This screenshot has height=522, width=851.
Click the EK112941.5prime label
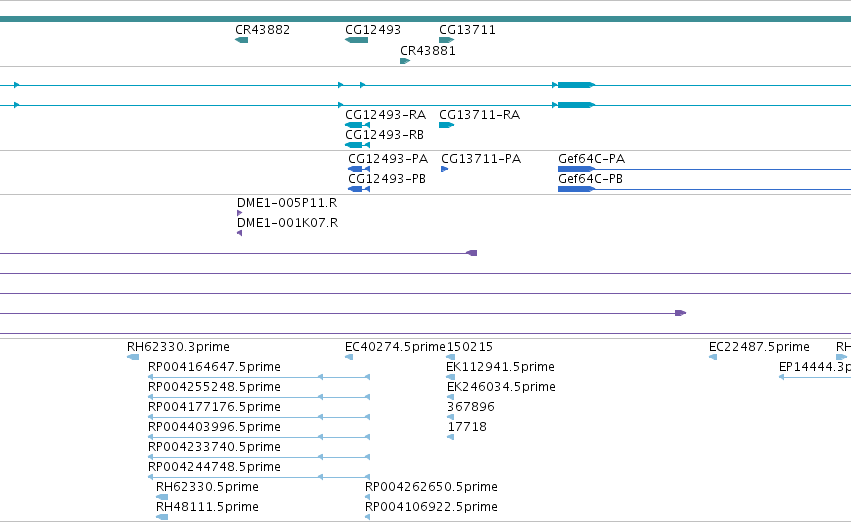coord(500,367)
